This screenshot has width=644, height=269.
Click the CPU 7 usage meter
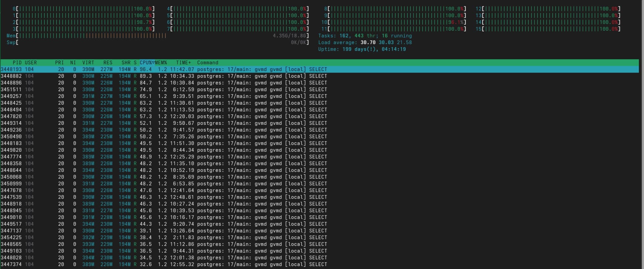(x=238, y=29)
